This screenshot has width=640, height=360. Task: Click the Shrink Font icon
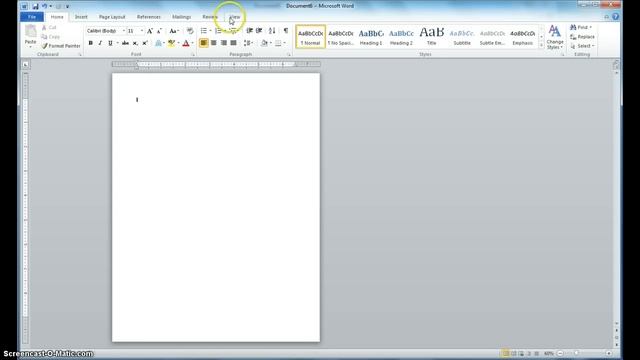[159, 31]
